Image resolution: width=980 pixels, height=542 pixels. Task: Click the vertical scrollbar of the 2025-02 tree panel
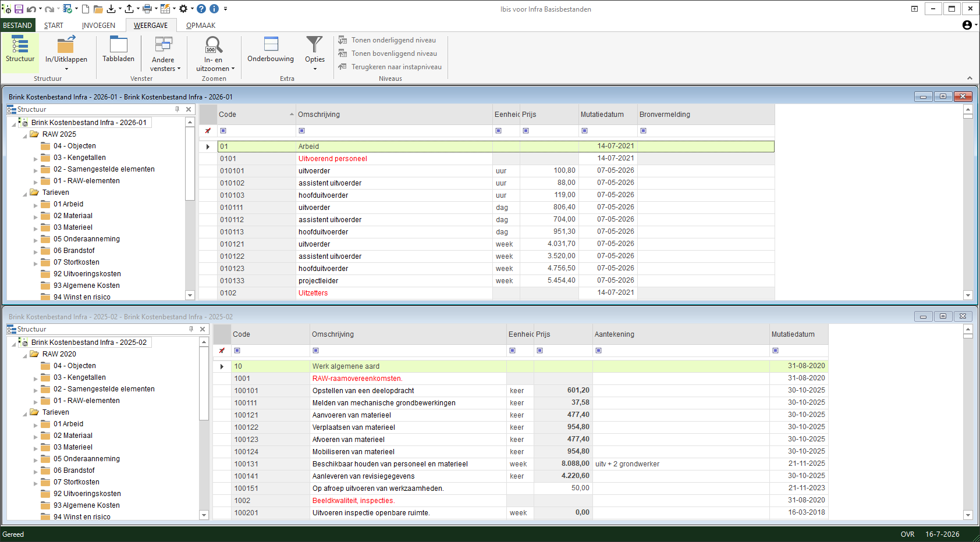204,429
